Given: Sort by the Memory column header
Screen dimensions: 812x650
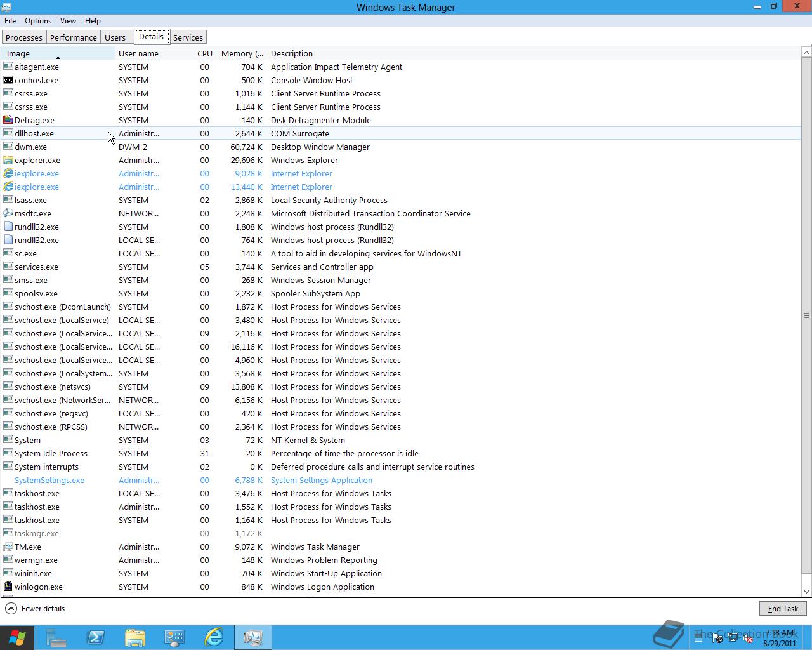Looking at the screenshot, I should point(241,54).
